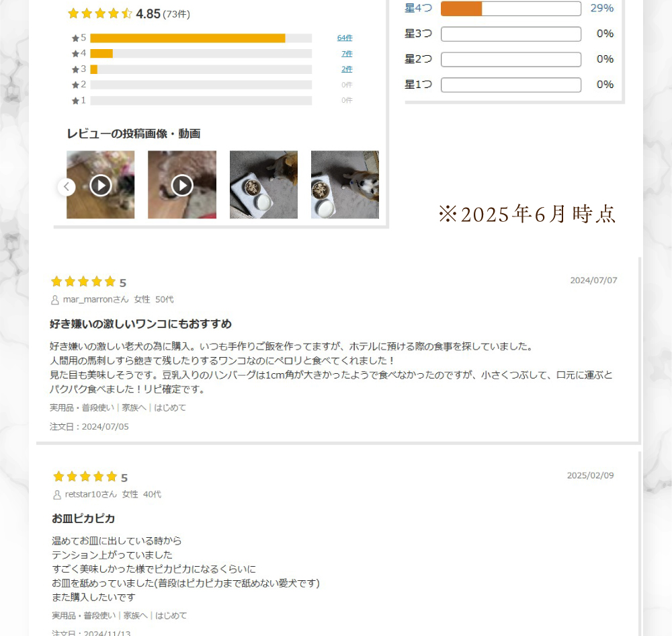Viewport: 672px width, 636px height.
Task: Click the user icon beside mar_marronさん
Action: (55, 300)
